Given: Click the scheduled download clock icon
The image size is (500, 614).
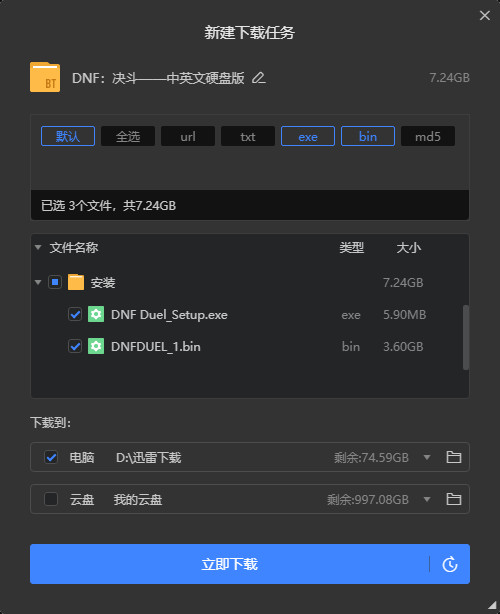Looking at the screenshot, I should (x=449, y=564).
